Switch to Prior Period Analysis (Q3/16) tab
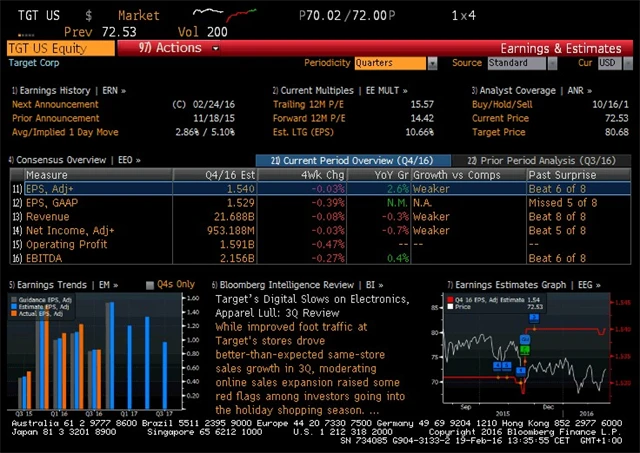 pyautogui.click(x=541, y=160)
